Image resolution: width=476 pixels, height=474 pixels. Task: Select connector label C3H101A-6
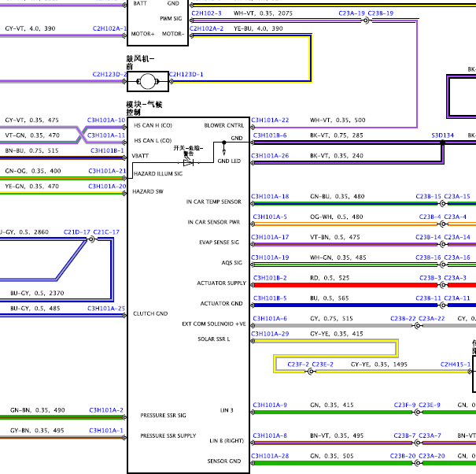pos(270,319)
